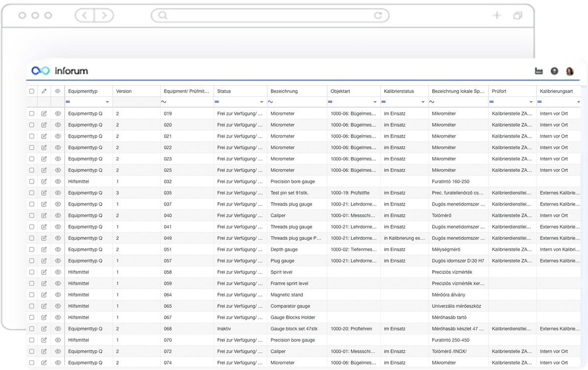The height and width of the screenshot is (370, 588).
Task: Click the inforum logo
Action: (x=60, y=71)
